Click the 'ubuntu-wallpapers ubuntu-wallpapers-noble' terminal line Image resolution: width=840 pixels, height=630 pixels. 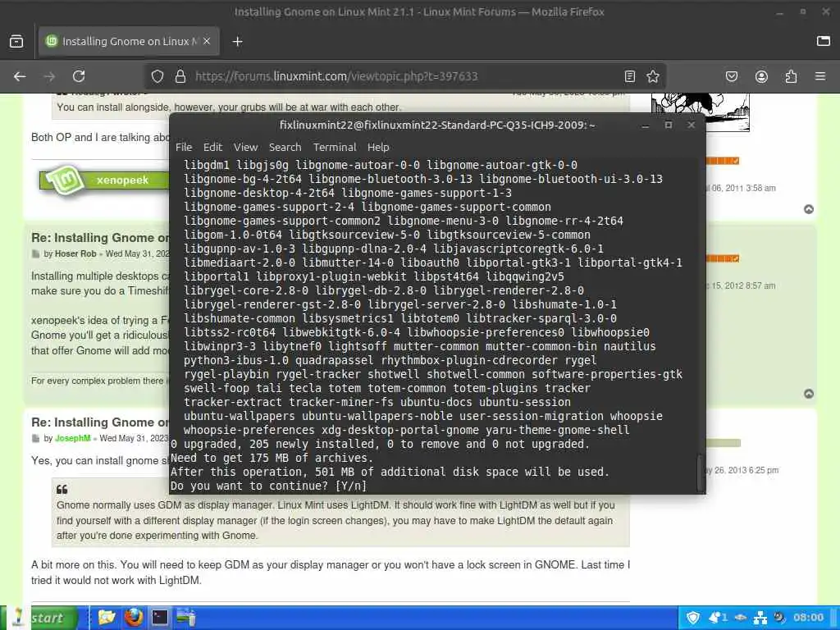(423, 416)
